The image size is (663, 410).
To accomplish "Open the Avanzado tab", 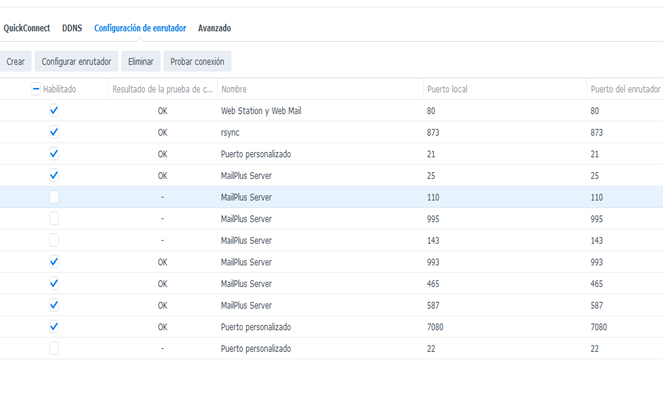I will coord(214,28).
